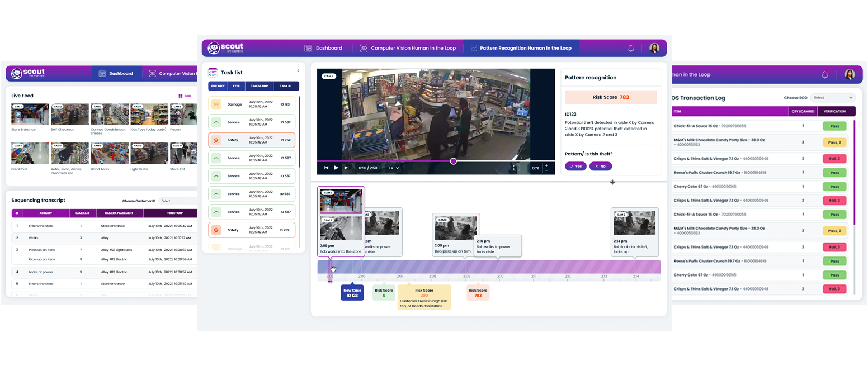Confirm theft by clicking Yes
This screenshot has width=868, height=366.
point(575,166)
